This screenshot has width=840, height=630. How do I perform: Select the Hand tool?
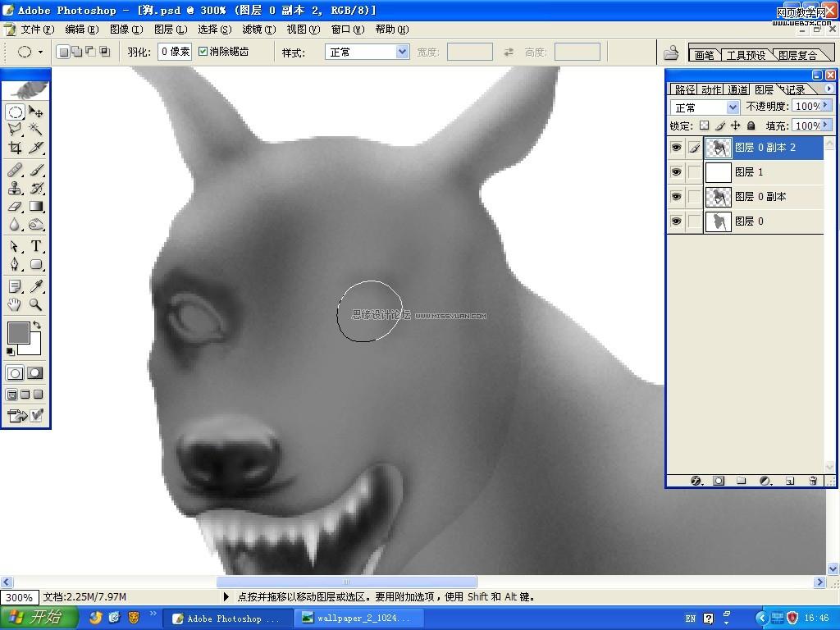coord(15,305)
